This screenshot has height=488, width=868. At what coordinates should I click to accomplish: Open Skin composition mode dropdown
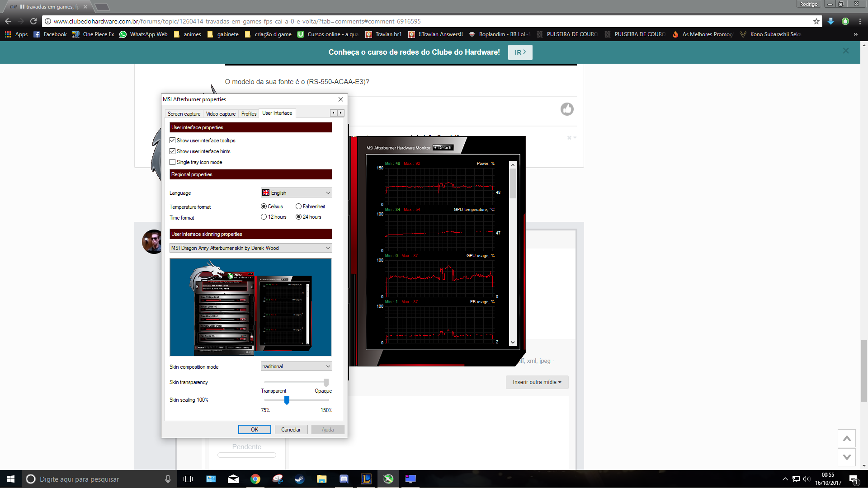pos(297,366)
